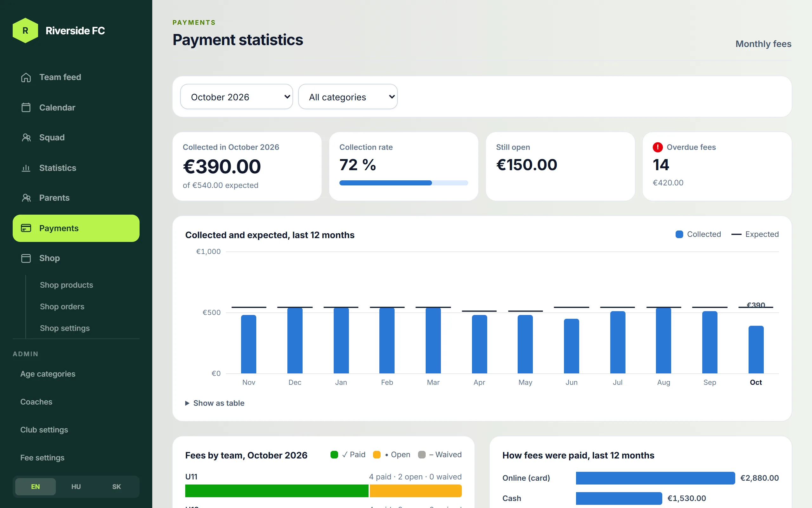Open Shop products submenu link
The width and height of the screenshot is (812, 508).
66,285
